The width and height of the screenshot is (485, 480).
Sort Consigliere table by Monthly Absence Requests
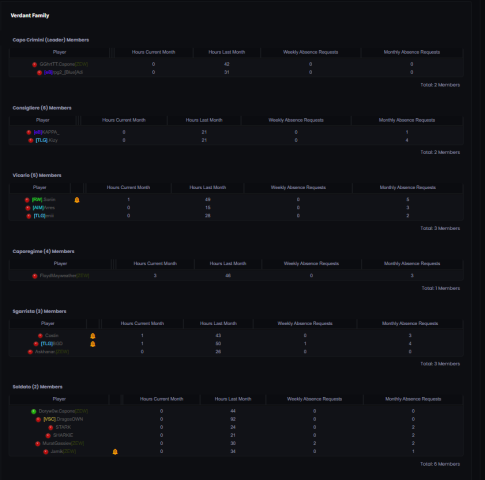point(407,120)
